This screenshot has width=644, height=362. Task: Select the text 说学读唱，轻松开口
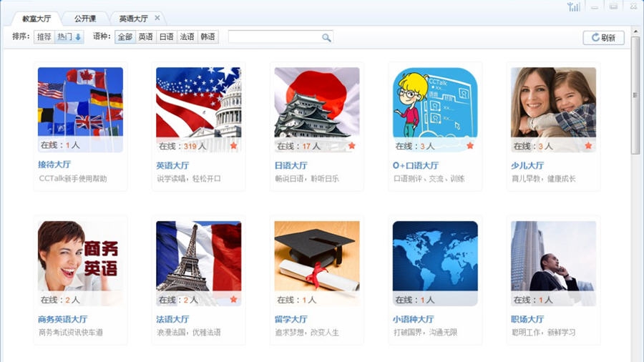click(189, 179)
